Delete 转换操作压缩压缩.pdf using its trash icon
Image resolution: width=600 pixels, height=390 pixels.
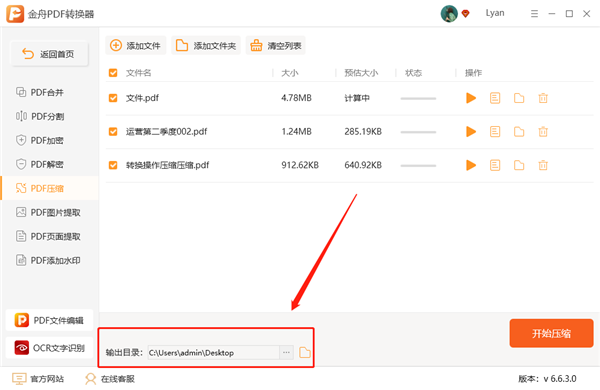point(543,165)
